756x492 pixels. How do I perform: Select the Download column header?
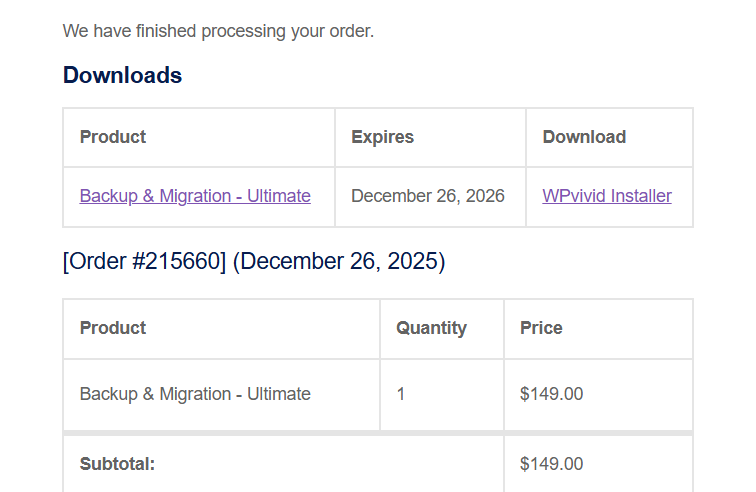pyautogui.click(x=584, y=137)
